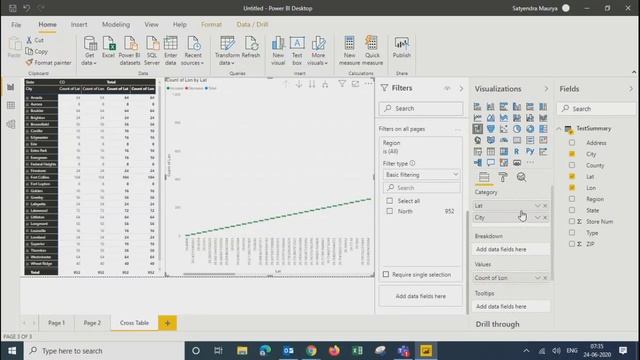This screenshot has height=360, width=640.
Task: Open the Format pane roller icon
Action: point(503,177)
